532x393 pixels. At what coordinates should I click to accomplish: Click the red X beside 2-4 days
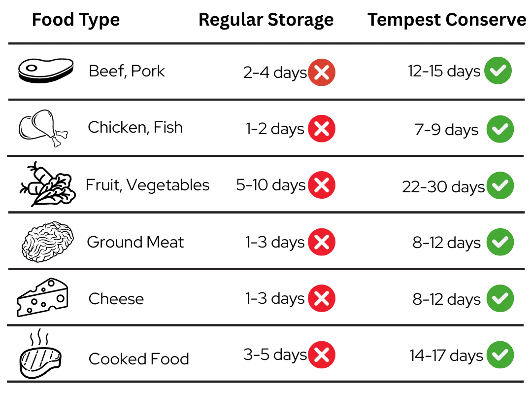coord(322,72)
